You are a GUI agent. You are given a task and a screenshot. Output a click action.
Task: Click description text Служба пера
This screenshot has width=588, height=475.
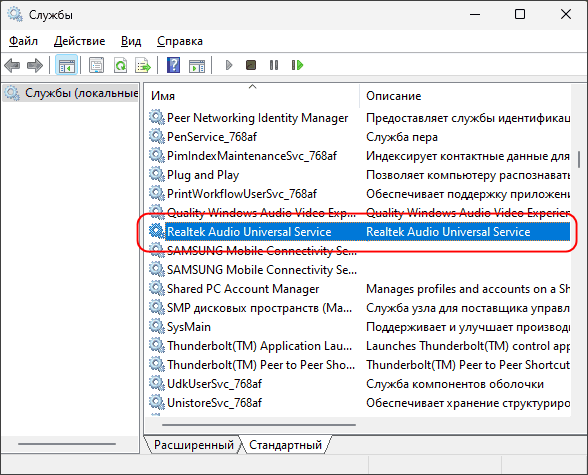pos(402,137)
